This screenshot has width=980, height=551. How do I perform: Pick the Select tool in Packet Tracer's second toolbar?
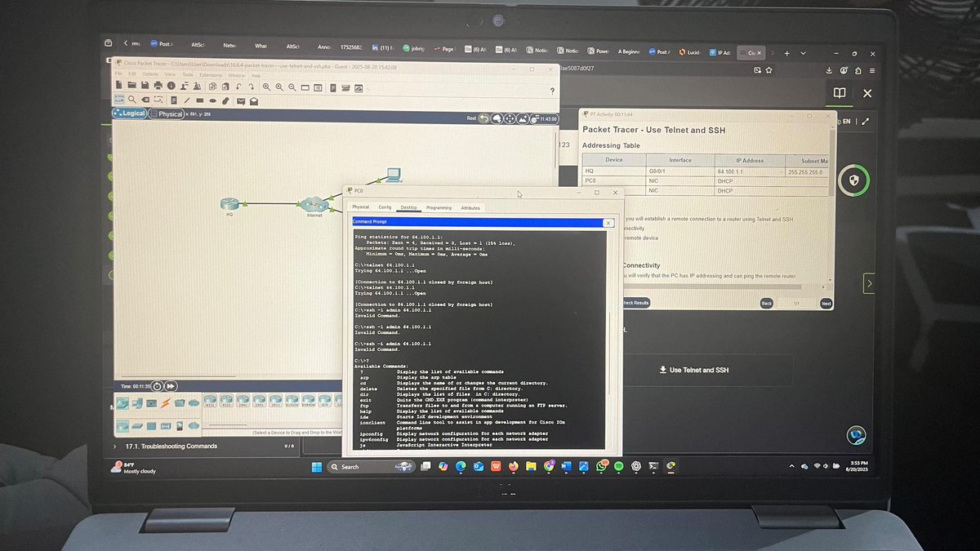[x=119, y=100]
